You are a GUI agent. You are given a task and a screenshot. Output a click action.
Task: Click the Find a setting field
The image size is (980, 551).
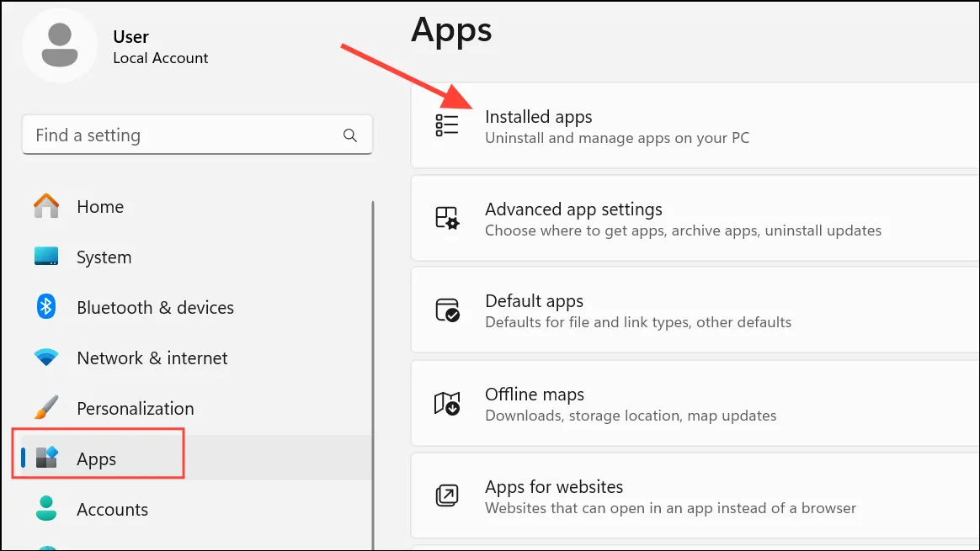[198, 135]
